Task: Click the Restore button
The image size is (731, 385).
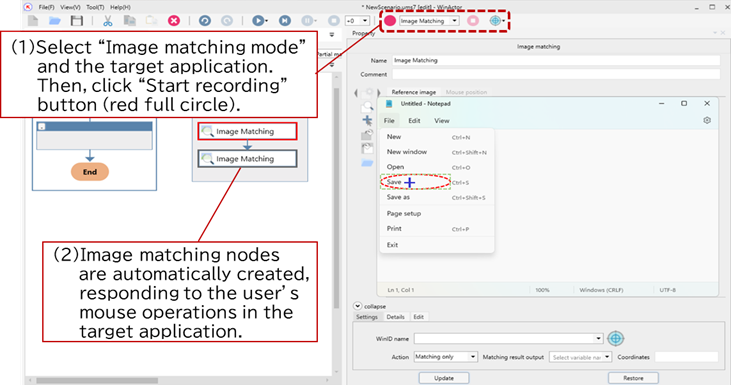Action: tap(633, 378)
